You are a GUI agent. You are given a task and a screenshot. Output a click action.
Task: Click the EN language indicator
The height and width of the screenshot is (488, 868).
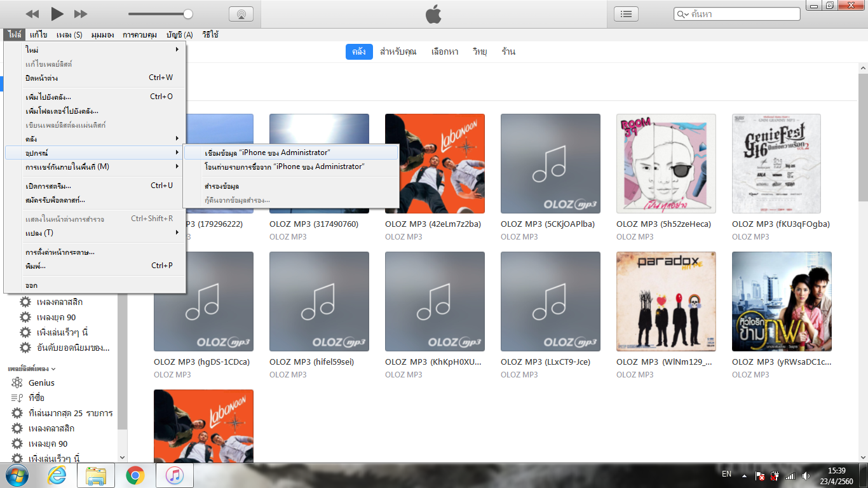727,474
